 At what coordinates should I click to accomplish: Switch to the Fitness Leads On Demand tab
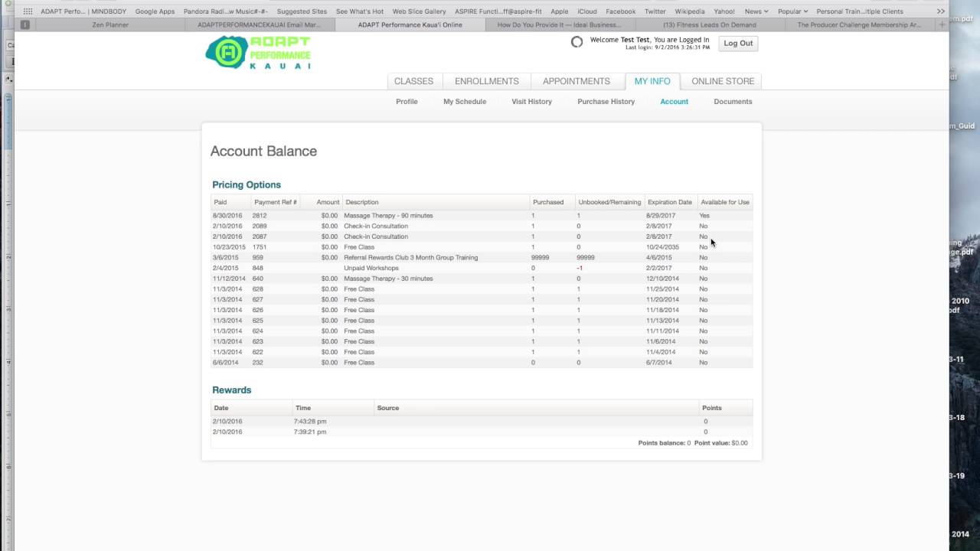(709, 24)
